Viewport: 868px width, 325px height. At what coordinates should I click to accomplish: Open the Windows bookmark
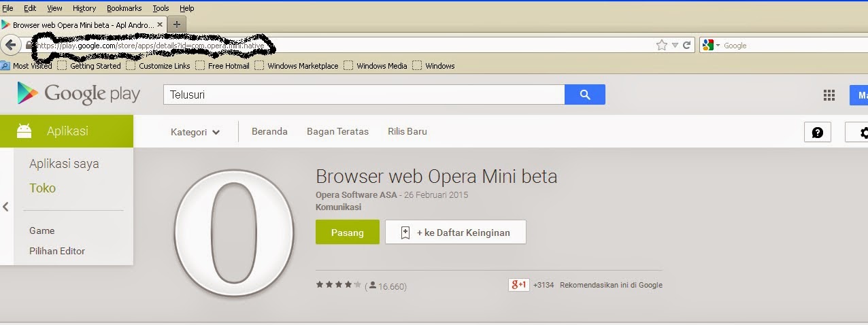point(434,66)
